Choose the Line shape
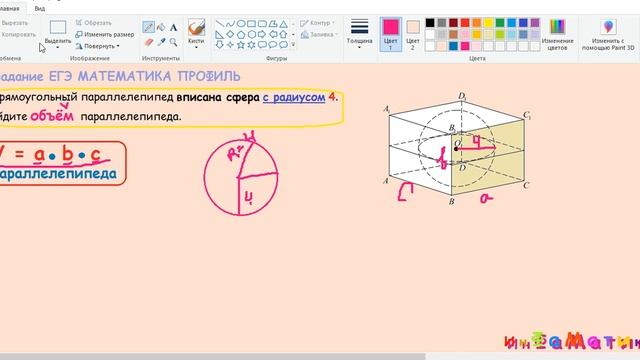Image resolution: width=640 pixels, height=360 pixels. pos(220,24)
